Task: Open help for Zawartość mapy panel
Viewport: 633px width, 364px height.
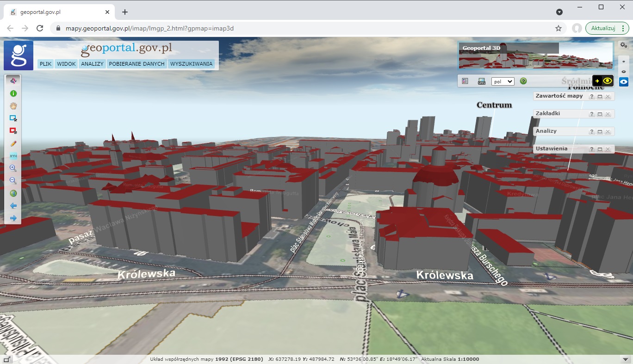Action: pyautogui.click(x=591, y=96)
